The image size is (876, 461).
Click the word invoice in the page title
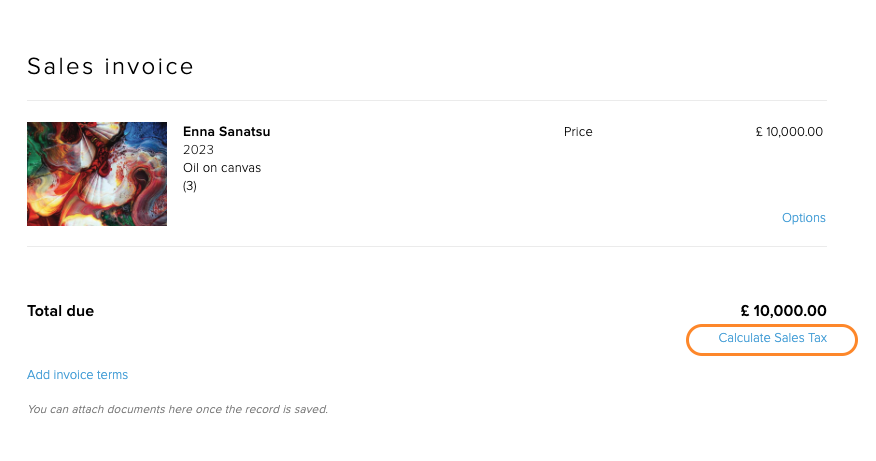click(149, 66)
